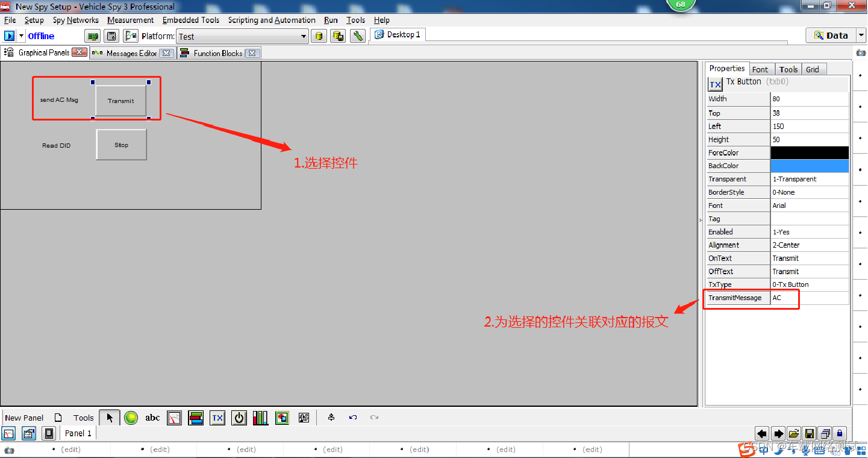The height and width of the screenshot is (458, 868).
Task: Click the undo arrow in panel toolbar
Action: pos(353,417)
